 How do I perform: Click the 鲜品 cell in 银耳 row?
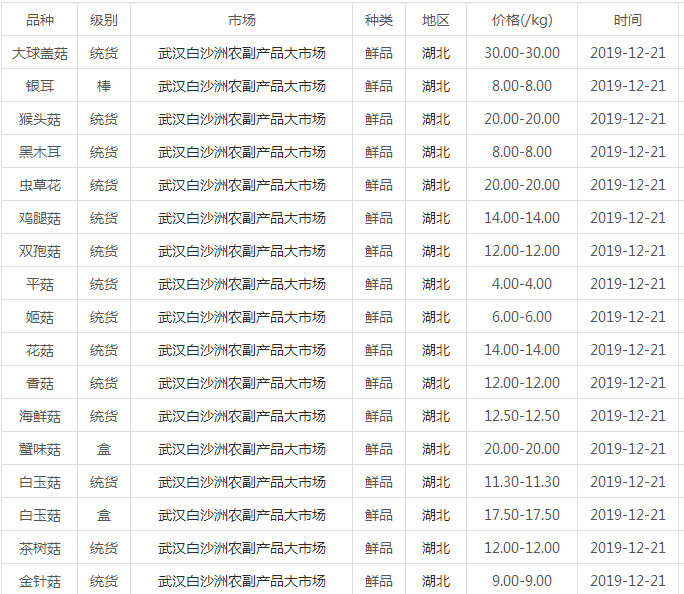[379, 86]
